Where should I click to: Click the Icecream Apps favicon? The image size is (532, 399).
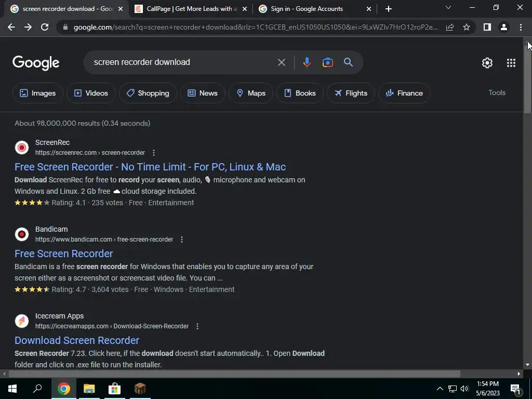coord(22,321)
